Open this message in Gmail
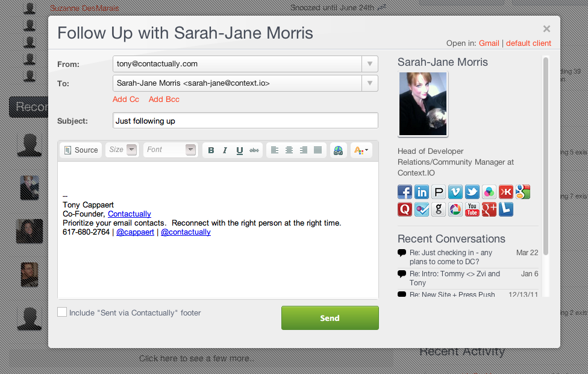Viewport: 588px width, 374px height. [x=489, y=43]
